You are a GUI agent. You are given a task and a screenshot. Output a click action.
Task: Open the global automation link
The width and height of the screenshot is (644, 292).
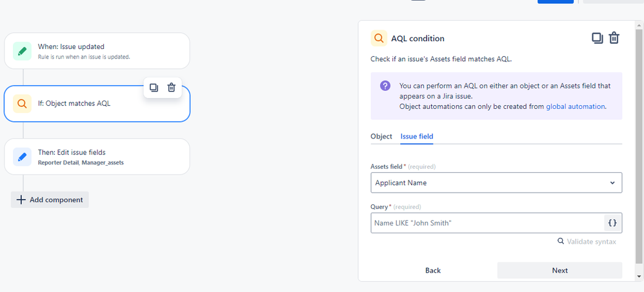click(576, 106)
